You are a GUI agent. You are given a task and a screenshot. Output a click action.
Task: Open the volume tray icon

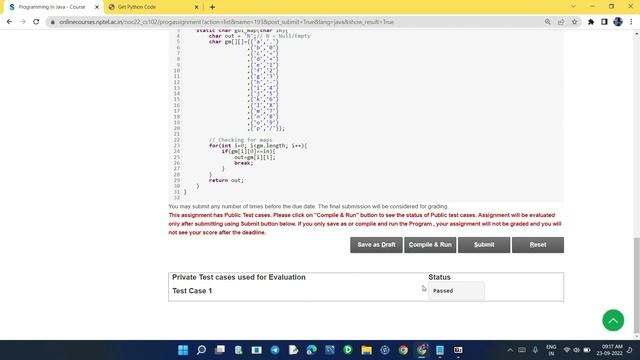coord(576,350)
